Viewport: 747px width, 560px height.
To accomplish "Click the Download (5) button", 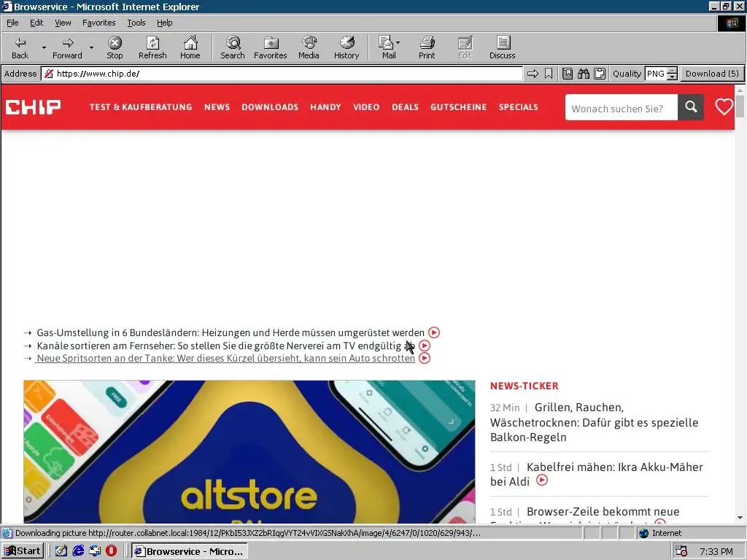I will (x=712, y=74).
